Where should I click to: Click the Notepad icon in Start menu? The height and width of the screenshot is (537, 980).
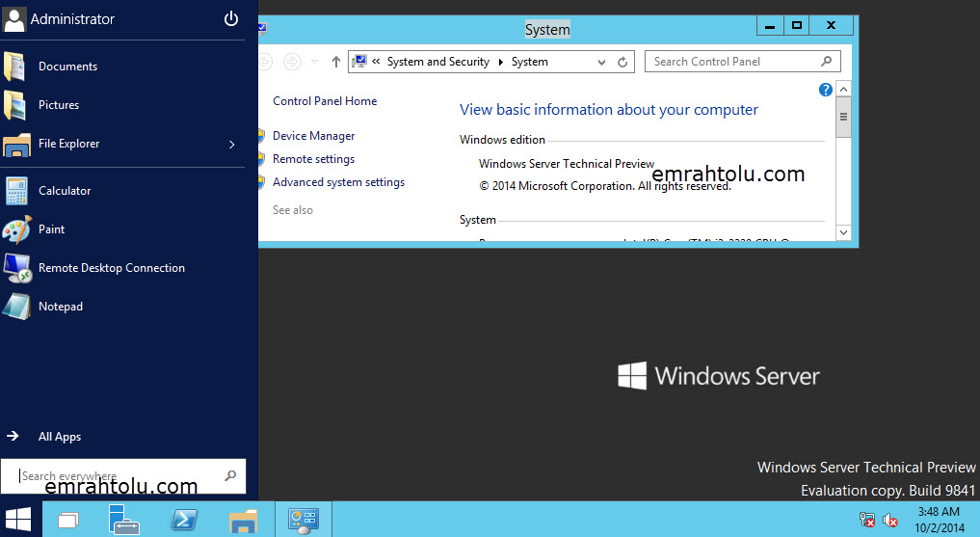[16, 307]
